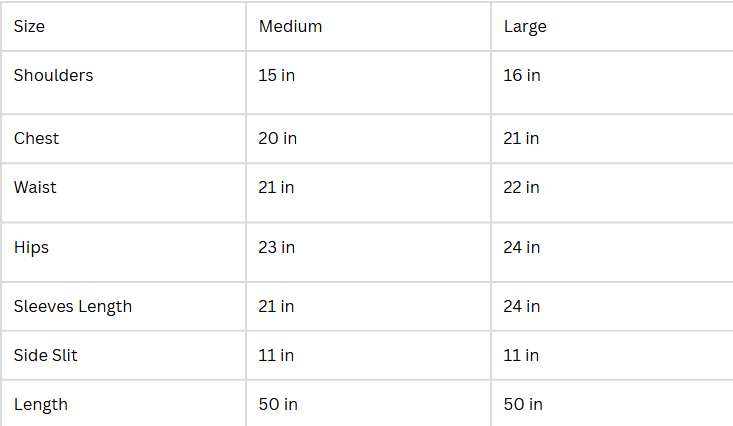
Task: Select Medium length value 50 in
Action: (278, 404)
